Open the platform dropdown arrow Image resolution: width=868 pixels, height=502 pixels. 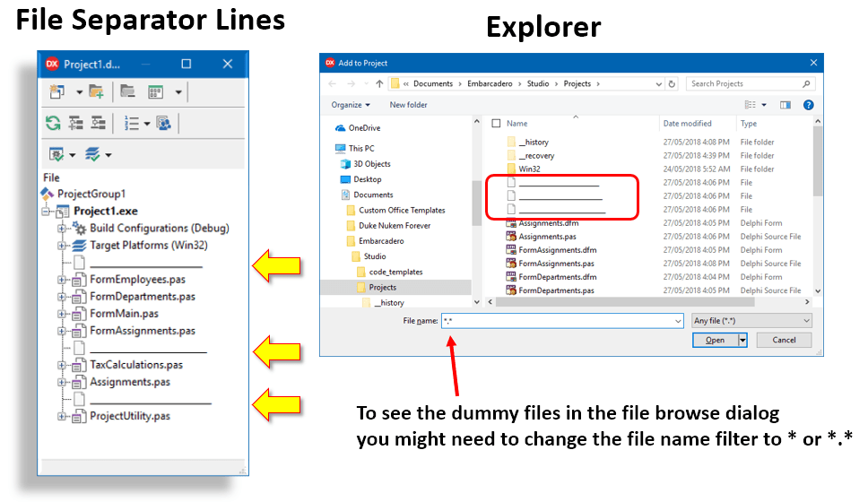tap(108, 155)
